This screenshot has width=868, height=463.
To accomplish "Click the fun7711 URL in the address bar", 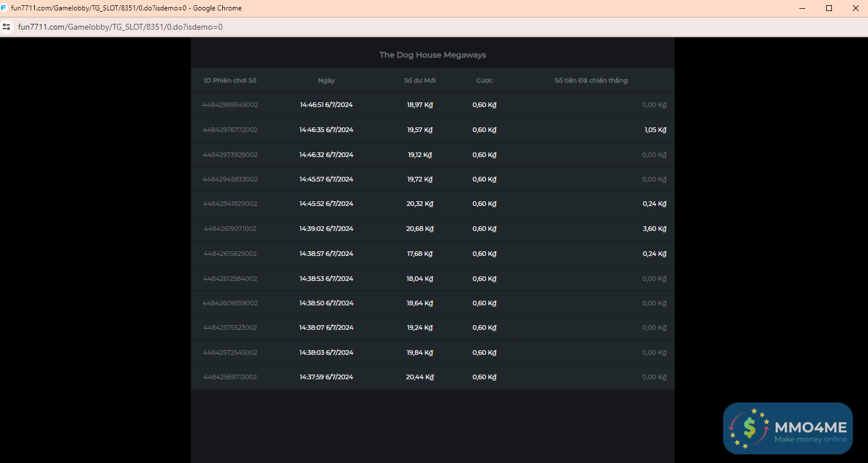I will (120, 27).
